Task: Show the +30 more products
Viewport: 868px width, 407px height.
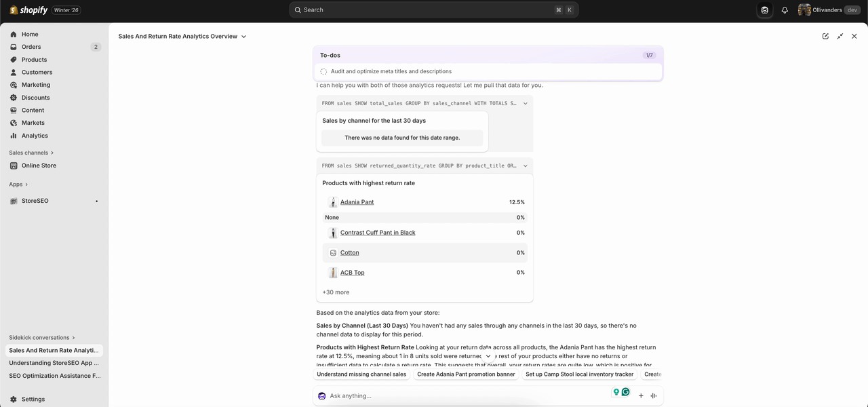Action: click(336, 292)
